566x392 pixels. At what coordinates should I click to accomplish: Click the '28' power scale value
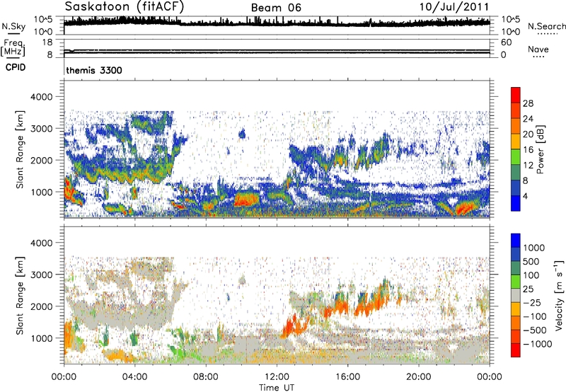(x=528, y=103)
